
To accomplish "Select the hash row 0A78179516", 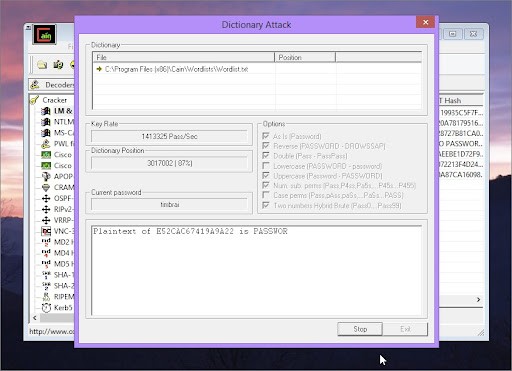I will point(461,123).
